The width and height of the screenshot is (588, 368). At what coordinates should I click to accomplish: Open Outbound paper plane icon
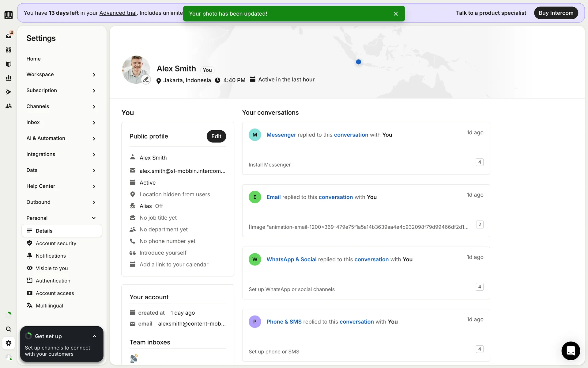click(x=9, y=92)
